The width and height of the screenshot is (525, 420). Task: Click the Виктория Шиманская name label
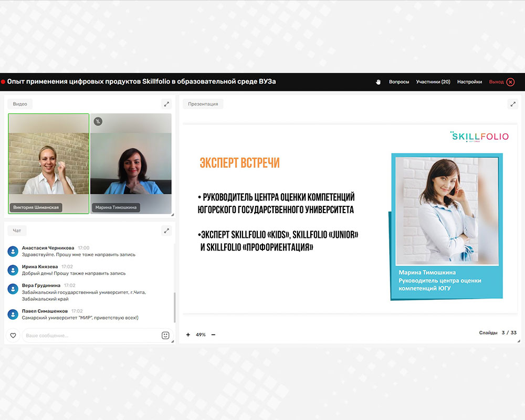point(36,207)
